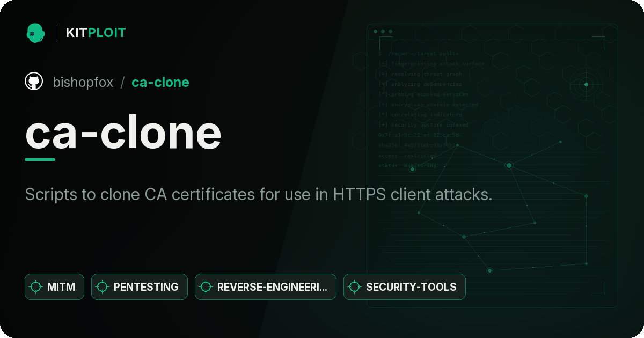Select the SECURITY-TOOLS tag
Screen dimensions: 644x338
coord(405,286)
